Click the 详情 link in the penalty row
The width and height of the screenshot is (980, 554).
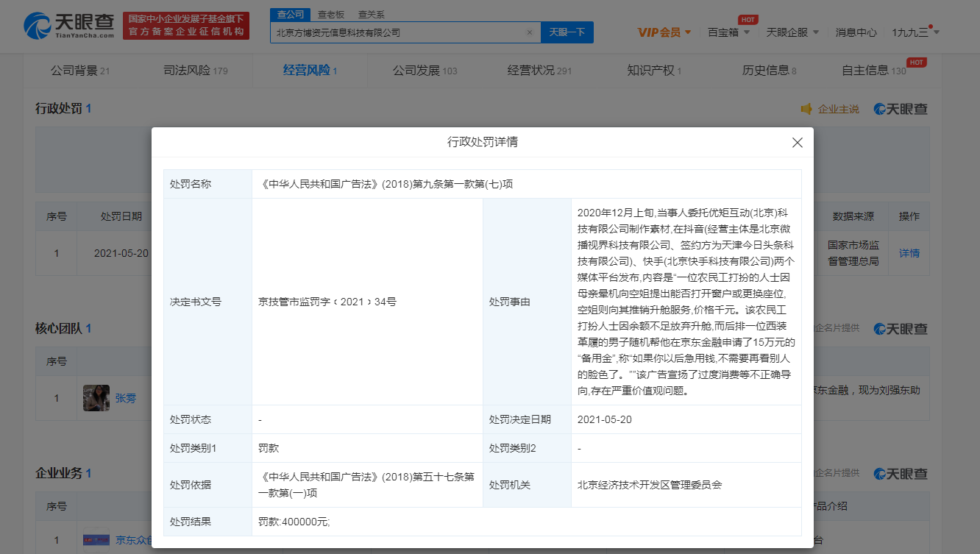point(909,253)
